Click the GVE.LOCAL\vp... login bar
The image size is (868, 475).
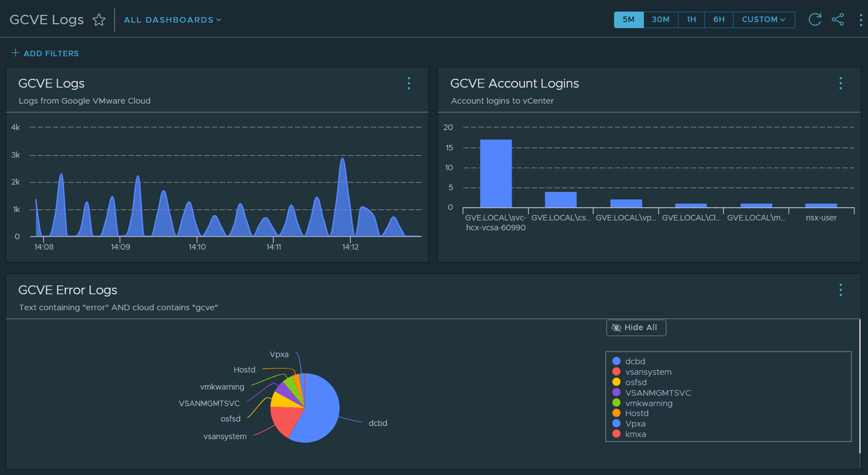626,203
